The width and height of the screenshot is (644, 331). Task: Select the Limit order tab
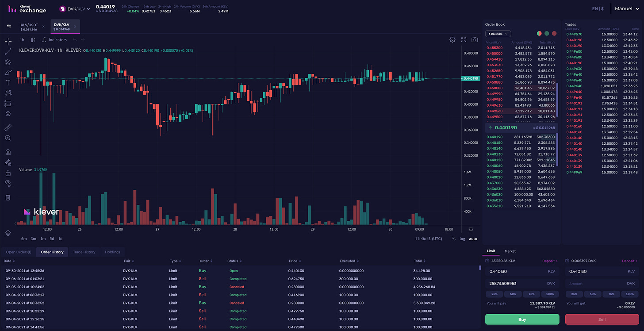click(x=491, y=251)
